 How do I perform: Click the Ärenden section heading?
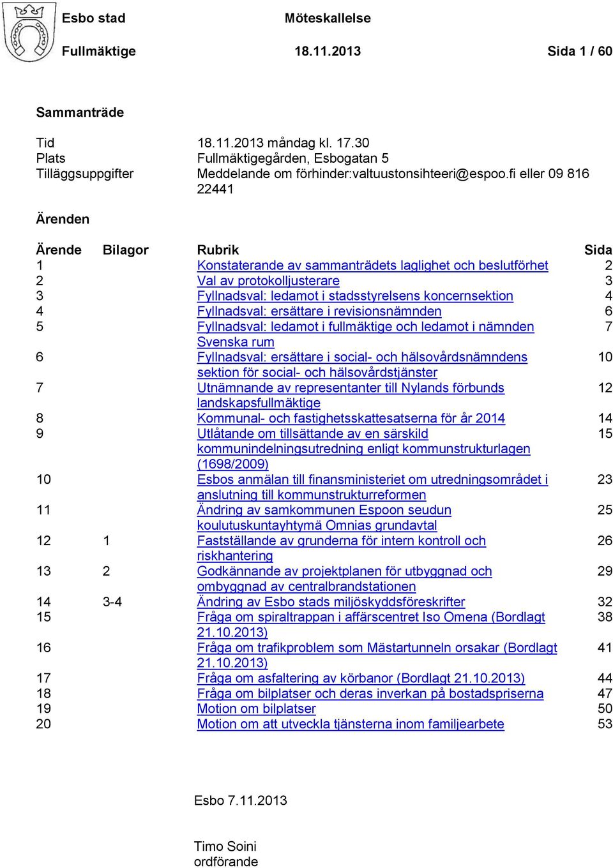[63, 220]
